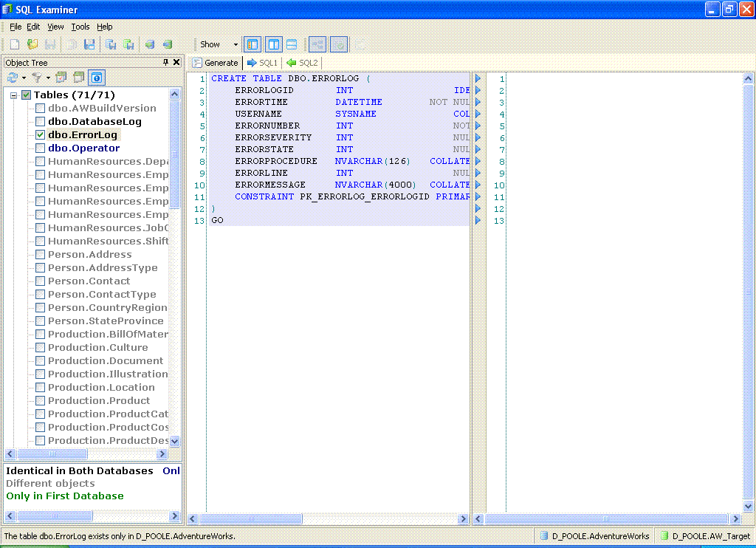This screenshot has height=548, width=756.
Task: Uncheck the dbo.ErrorLog table checkbox
Action: click(x=41, y=135)
